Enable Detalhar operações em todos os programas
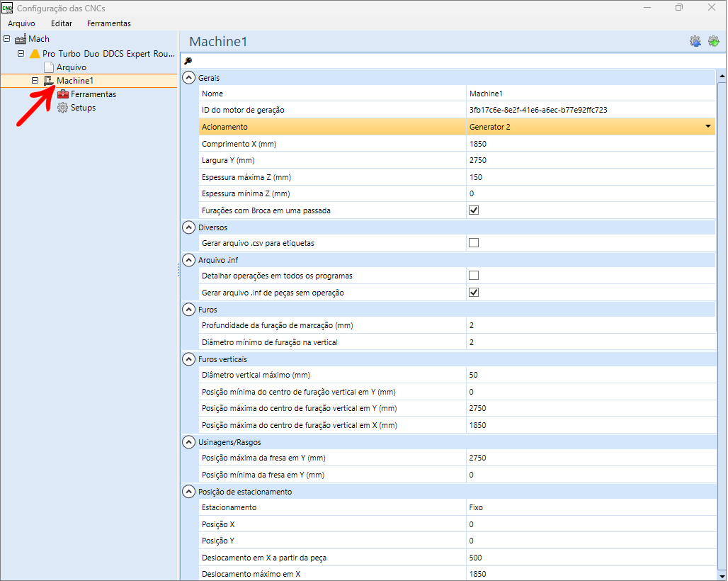 [474, 276]
